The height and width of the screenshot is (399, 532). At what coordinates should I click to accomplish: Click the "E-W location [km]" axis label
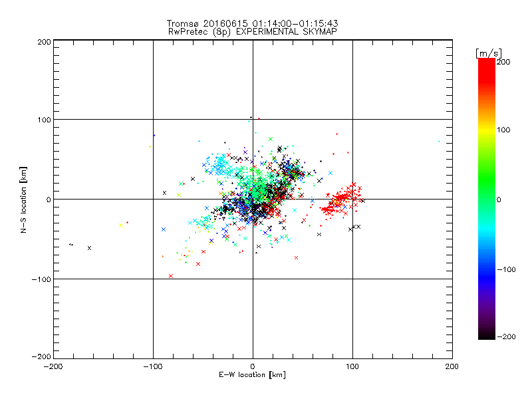coord(253,375)
